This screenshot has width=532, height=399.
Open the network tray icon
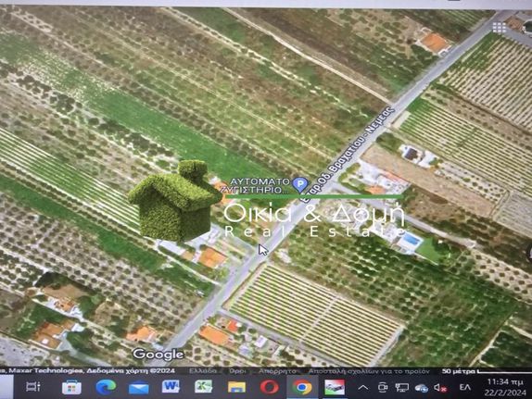(x=402, y=388)
